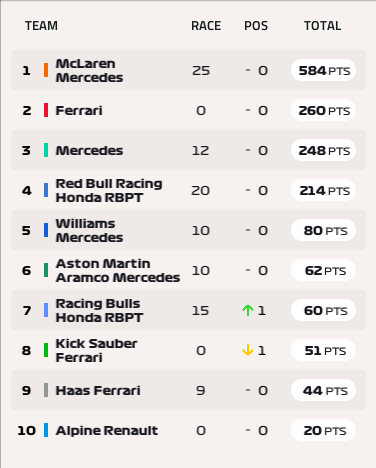Open the Aston Martin Aramco Mercedes entry
The height and width of the screenshot is (468, 376).
coord(118,270)
